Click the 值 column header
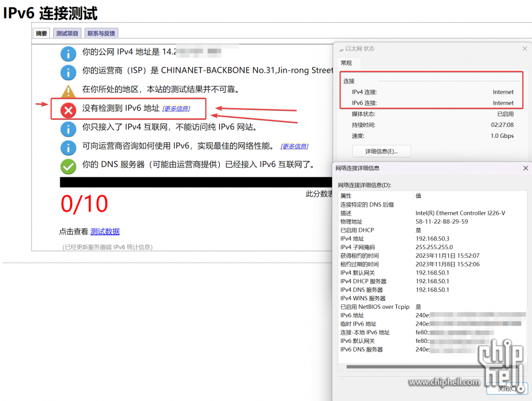 pyautogui.click(x=470, y=196)
